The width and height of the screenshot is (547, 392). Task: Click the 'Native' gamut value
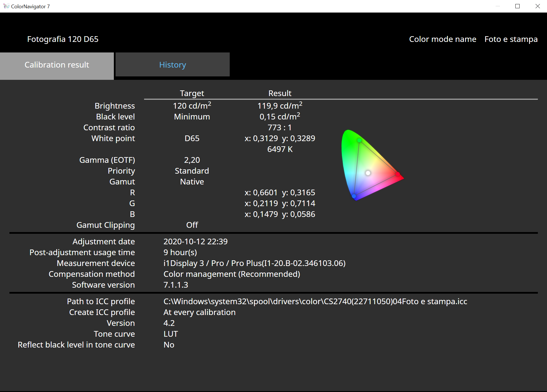pos(192,182)
